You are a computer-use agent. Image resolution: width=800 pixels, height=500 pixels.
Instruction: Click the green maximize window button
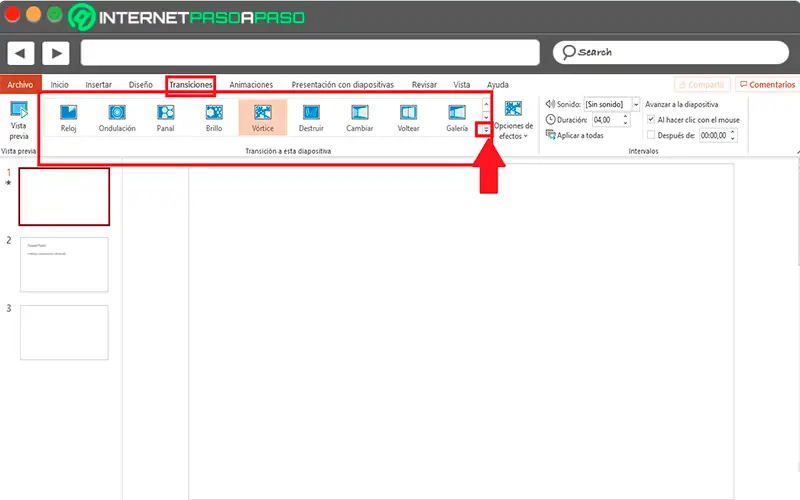point(55,14)
